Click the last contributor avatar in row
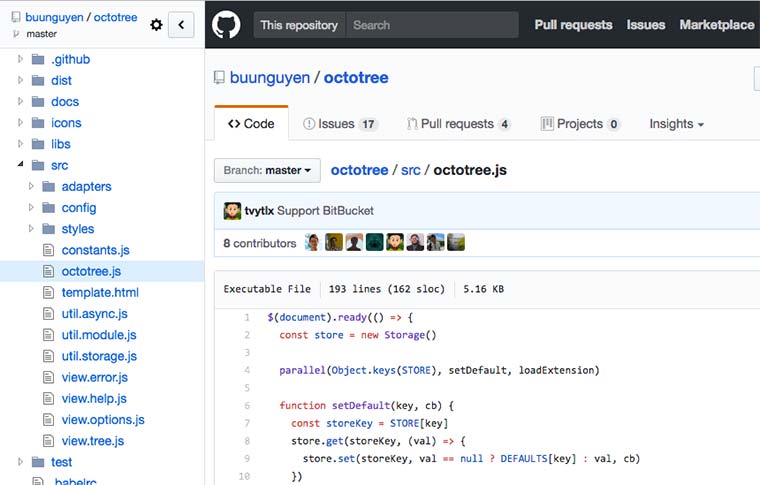This screenshot has width=760, height=485. [x=456, y=242]
